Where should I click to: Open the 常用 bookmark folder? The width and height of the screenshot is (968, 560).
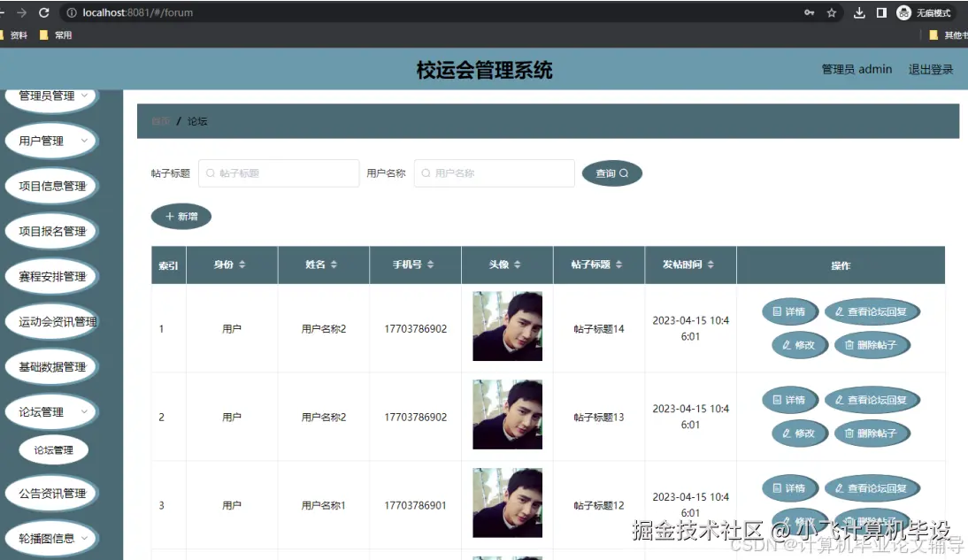[x=56, y=35]
